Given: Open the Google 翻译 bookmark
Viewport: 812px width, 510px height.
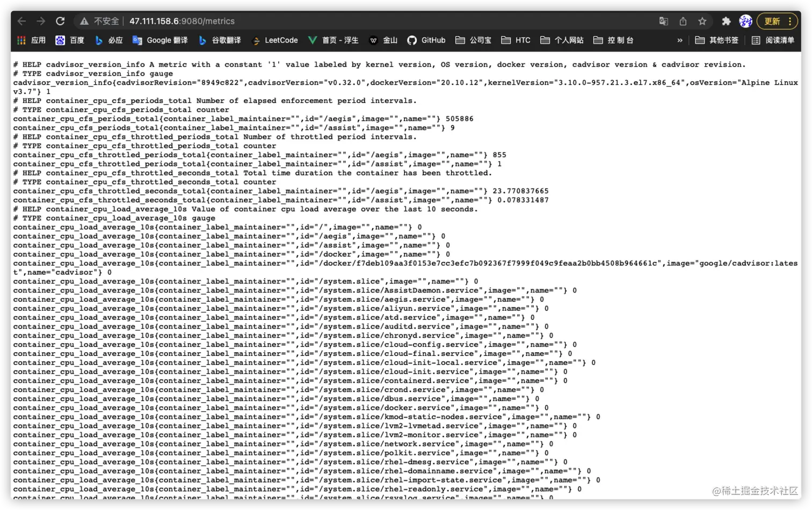Looking at the screenshot, I should point(160,40).
